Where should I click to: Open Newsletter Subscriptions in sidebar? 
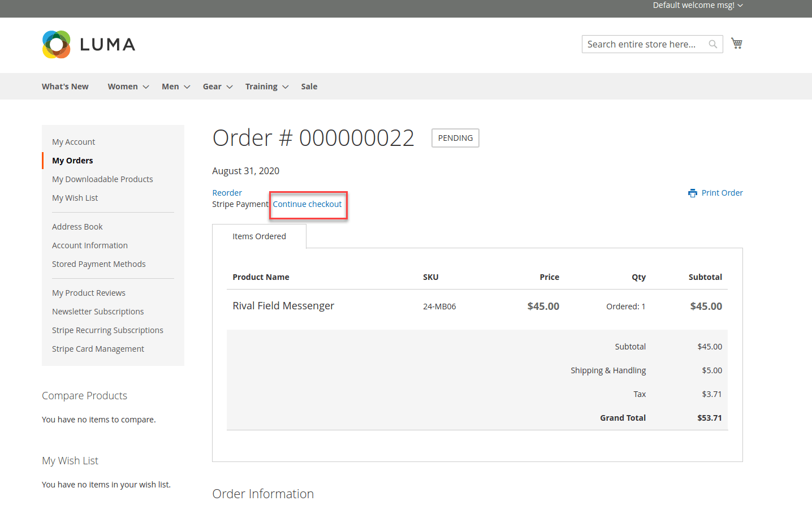98,312
